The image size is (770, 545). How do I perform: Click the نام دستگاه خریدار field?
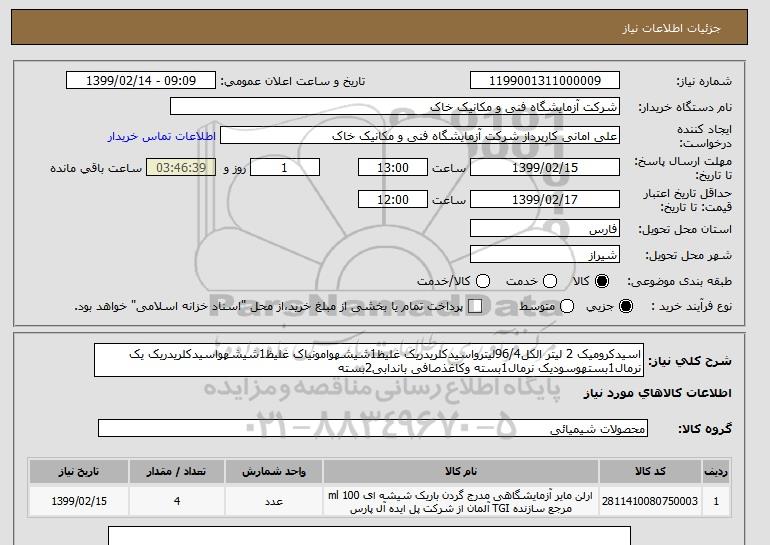tap(395, 107)
